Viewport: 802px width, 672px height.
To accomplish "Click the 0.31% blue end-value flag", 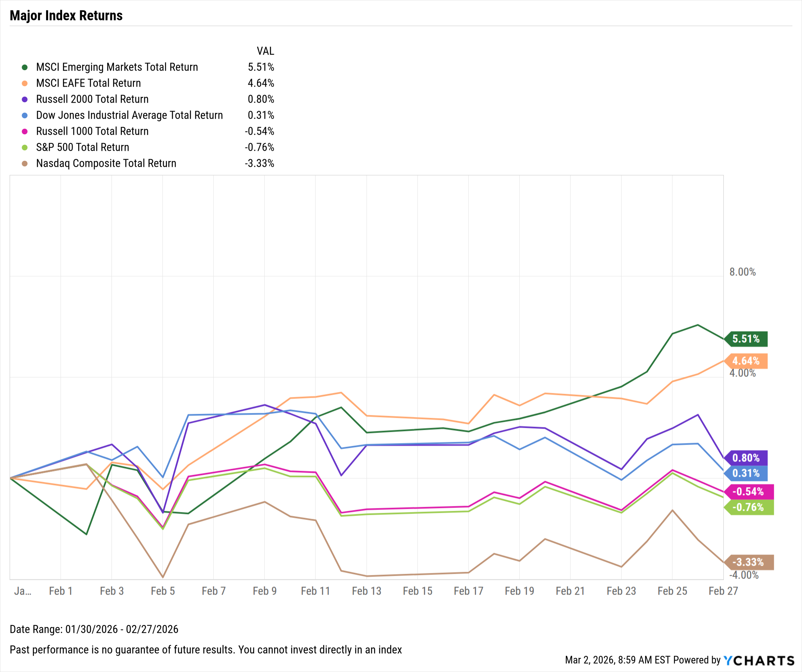I will coord(747,474).
